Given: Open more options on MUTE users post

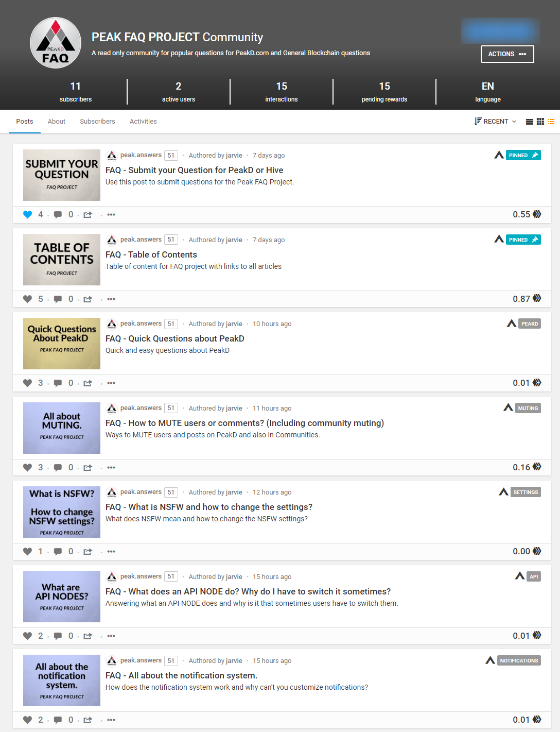Looking at the screenshot, I should (111, 468).
